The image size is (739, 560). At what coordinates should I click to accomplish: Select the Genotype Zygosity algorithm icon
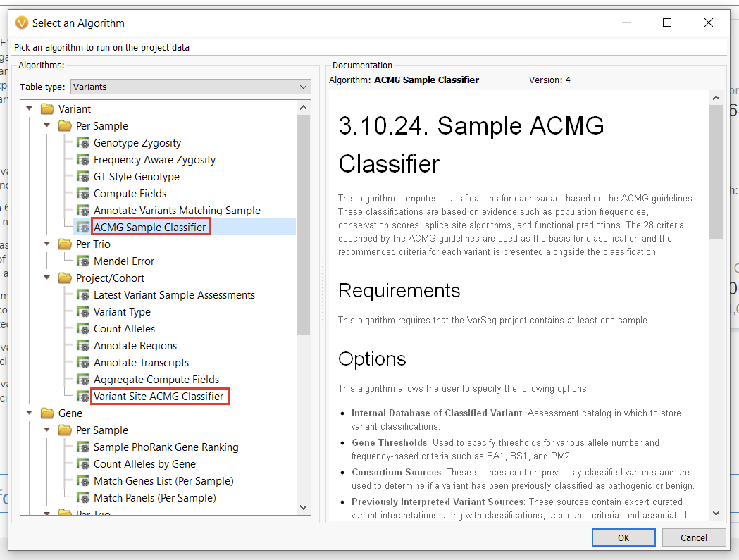click(81, 142)
